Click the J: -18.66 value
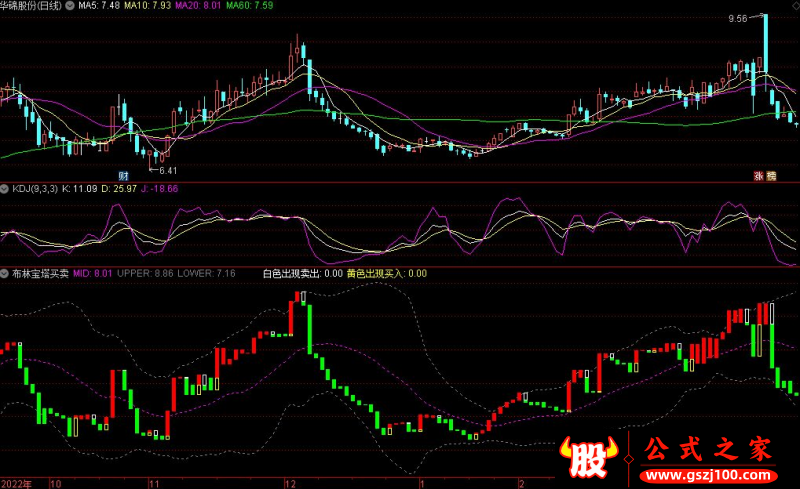 tap(159, 189)
